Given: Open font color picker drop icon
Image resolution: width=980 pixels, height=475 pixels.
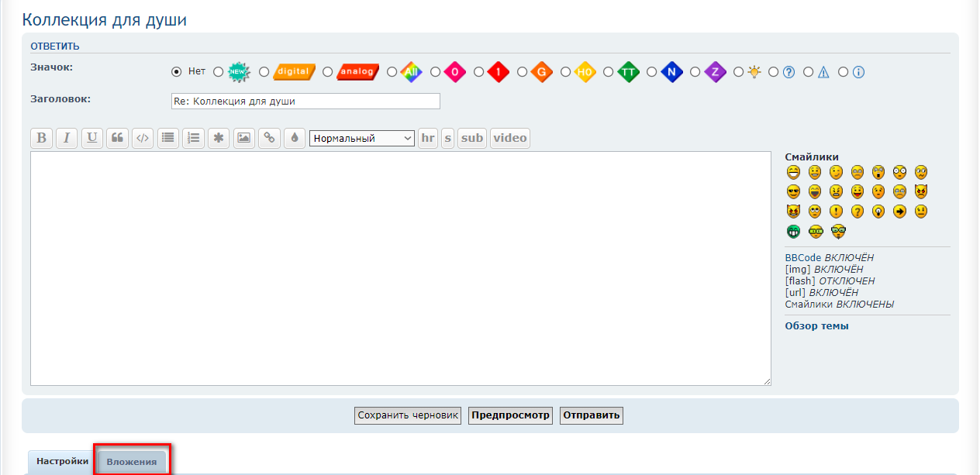Looking at the screenshot, I should [x=295, y=138].
